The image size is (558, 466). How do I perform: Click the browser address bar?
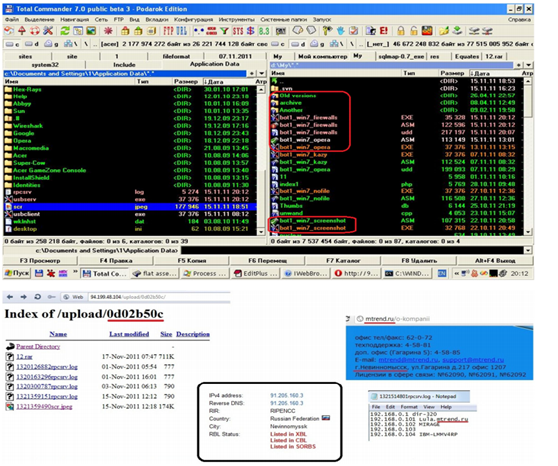[159, 297]
